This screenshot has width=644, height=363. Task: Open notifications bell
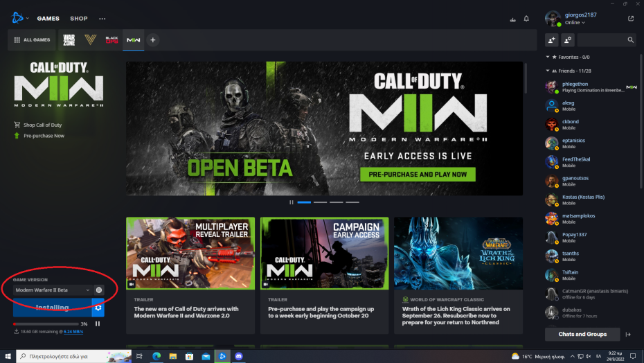(x=526, y=19)
